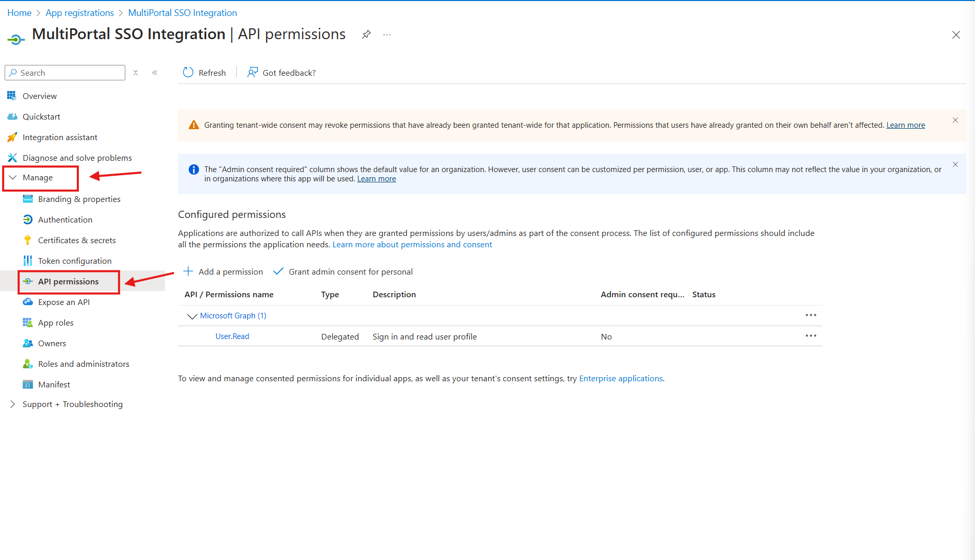
Task: Click Learn more in the info banner
Action: (376, 179)
